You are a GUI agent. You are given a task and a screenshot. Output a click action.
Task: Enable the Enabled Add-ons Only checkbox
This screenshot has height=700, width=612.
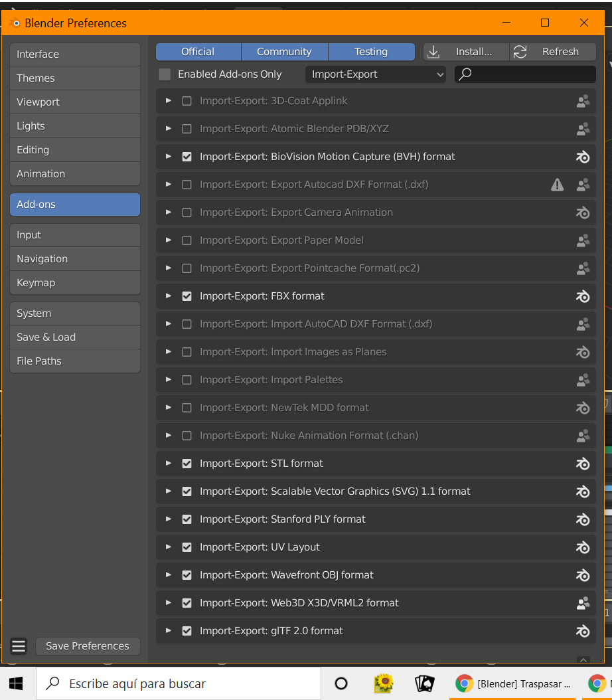(165, 74)
